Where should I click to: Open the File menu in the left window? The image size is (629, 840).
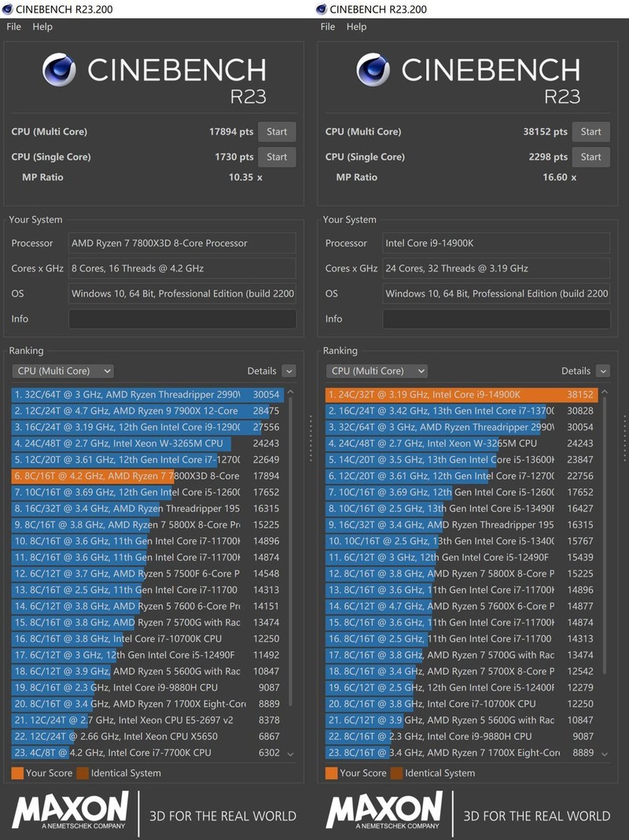coord(13,26)
